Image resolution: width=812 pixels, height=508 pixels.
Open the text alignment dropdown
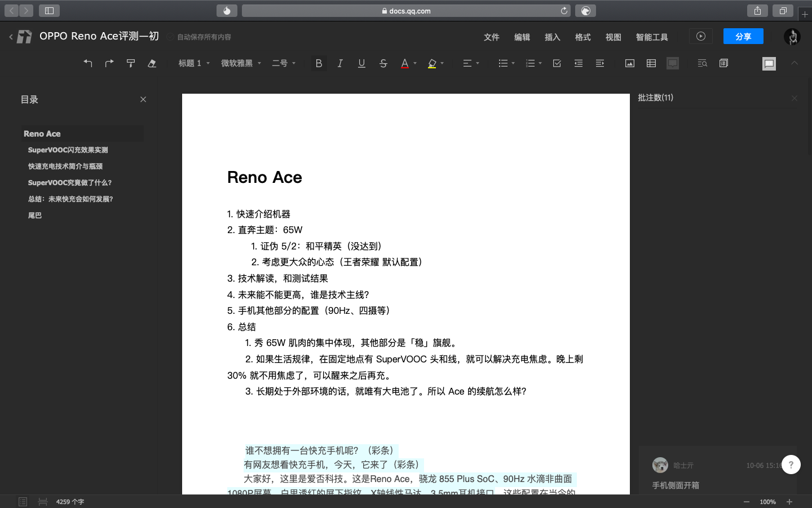[471, 63]
